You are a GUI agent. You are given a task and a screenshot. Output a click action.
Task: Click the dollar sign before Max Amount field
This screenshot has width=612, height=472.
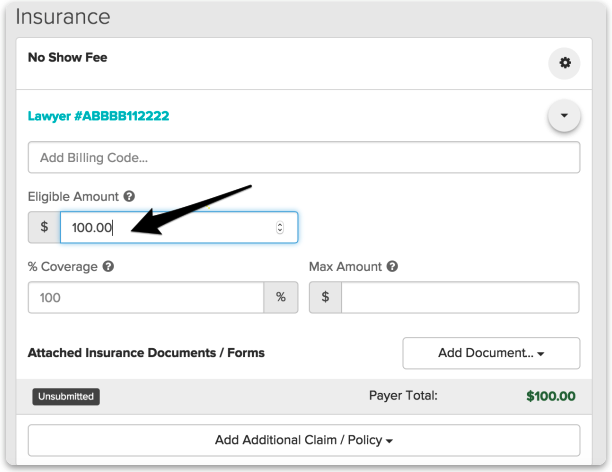click(326, 297)
